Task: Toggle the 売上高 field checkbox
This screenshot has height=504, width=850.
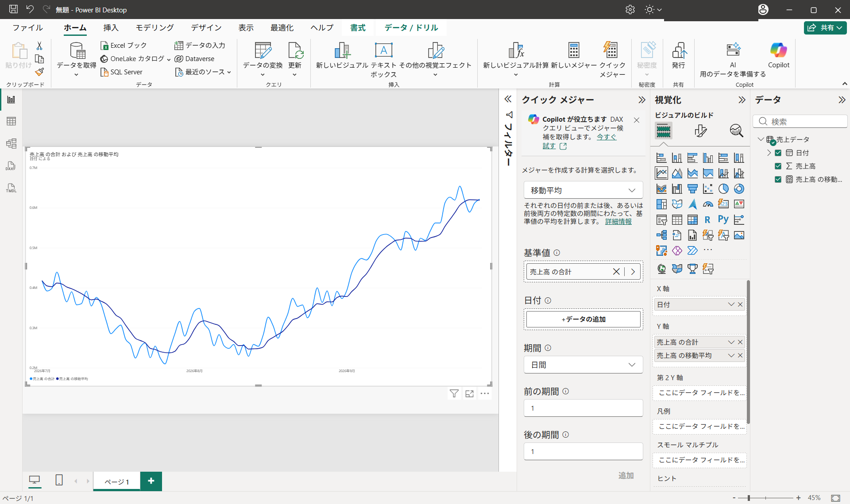Action: (x=778, y=166)
